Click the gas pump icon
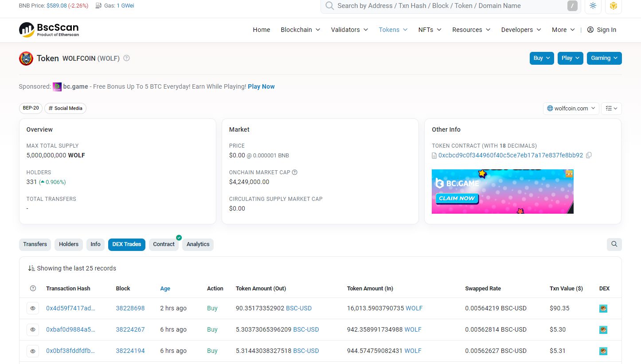 tap(98, 6)
